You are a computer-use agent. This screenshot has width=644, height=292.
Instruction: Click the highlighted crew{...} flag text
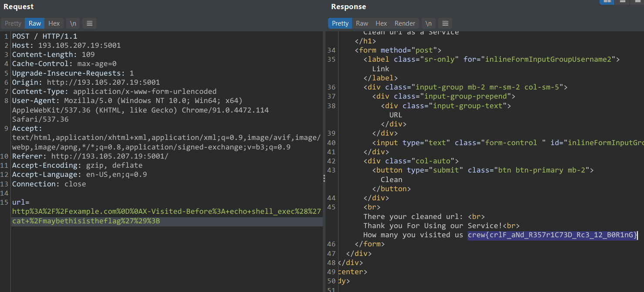(553, 235)
